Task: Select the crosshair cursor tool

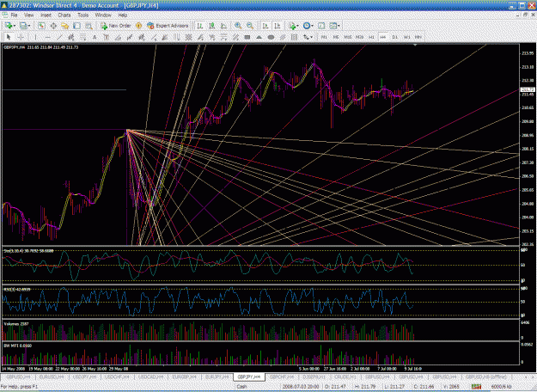Action: click(x=21, y=37)
